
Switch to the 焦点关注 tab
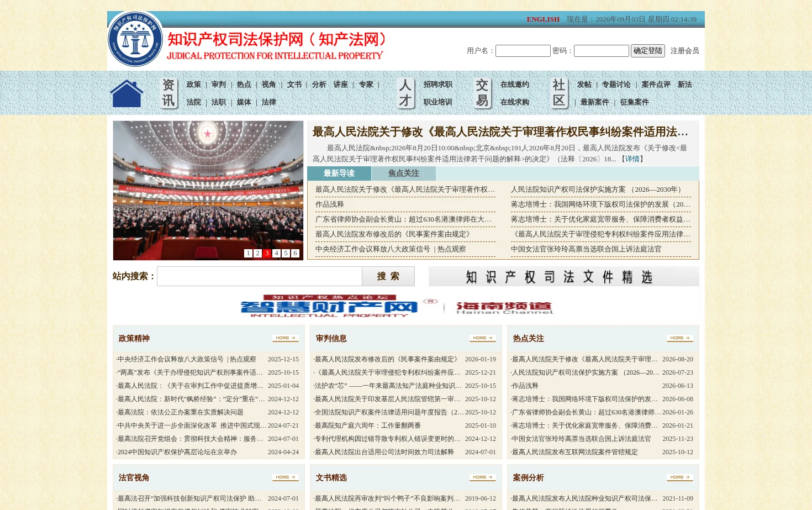[x=404, y=173]
